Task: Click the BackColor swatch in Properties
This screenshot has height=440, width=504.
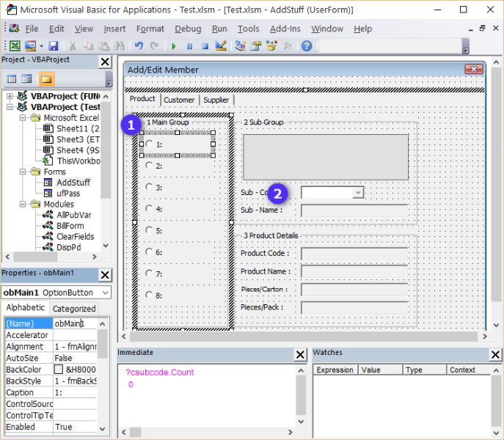Action: pos(59,370)
